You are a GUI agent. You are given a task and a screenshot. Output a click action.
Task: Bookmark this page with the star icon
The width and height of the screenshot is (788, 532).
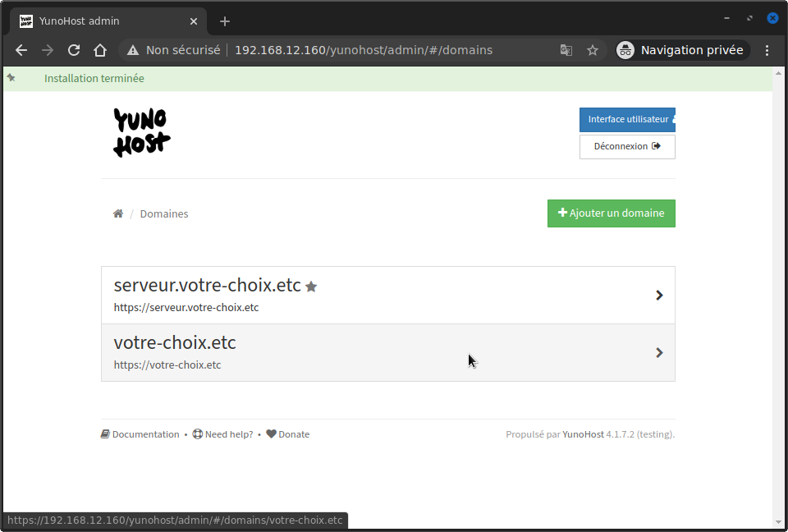point(593,50)
